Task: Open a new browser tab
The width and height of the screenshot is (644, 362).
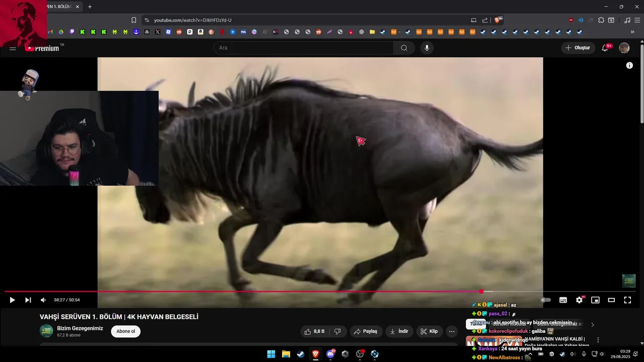Action: [90, 7]
